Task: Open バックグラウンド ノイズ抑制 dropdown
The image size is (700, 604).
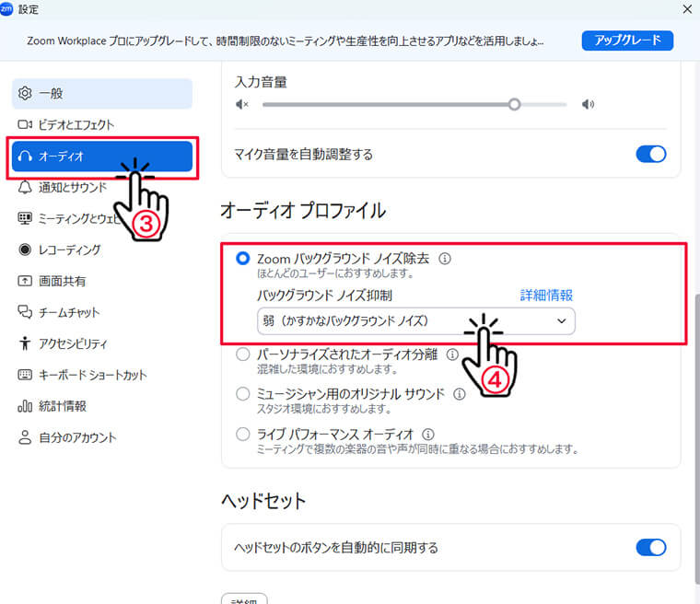Action: point(415,320)
